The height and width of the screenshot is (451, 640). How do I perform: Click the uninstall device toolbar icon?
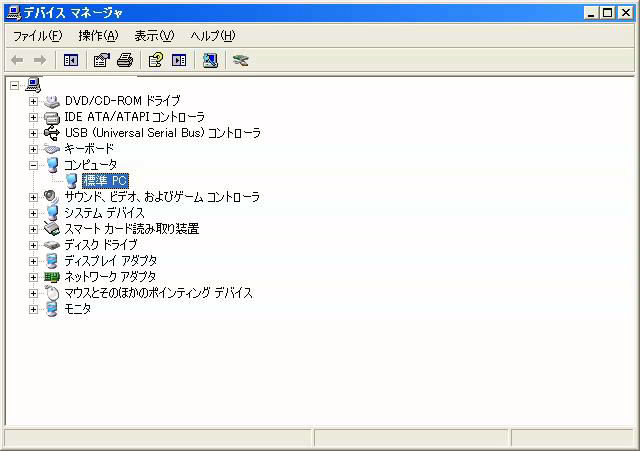241,60
